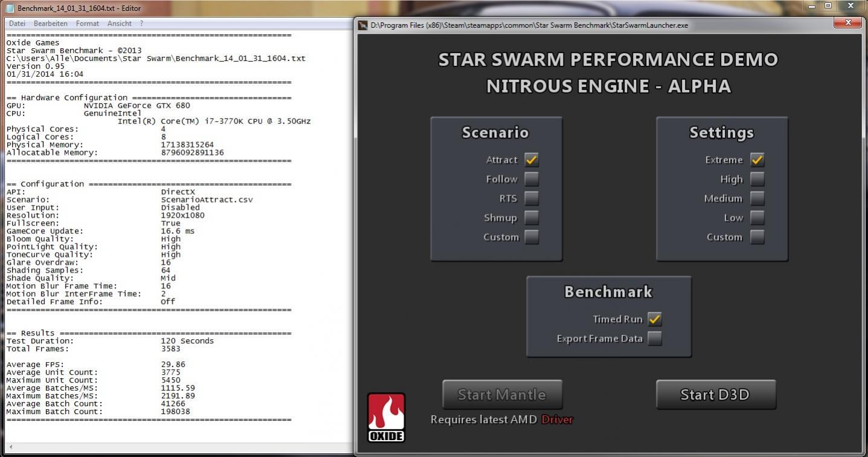Click the '01/31/2014 16:04' date line
The width and height of the screenshot is (868, 457).
pyautogui.click(x=45, y=74)
